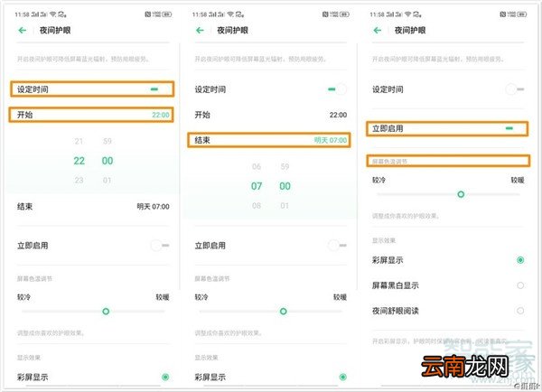Open 开始 22:00 row in middle screen
The height and width of the screenshot is (392, 542).
pos(271,115)
